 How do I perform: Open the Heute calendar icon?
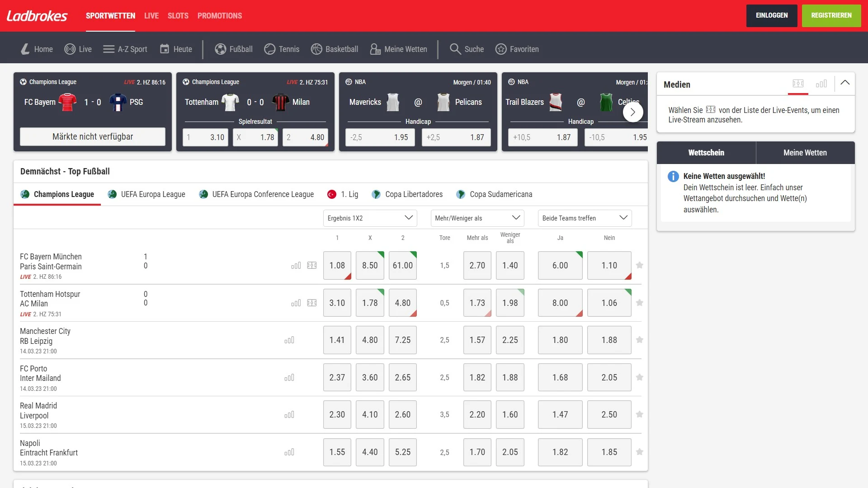coord(165,49)
